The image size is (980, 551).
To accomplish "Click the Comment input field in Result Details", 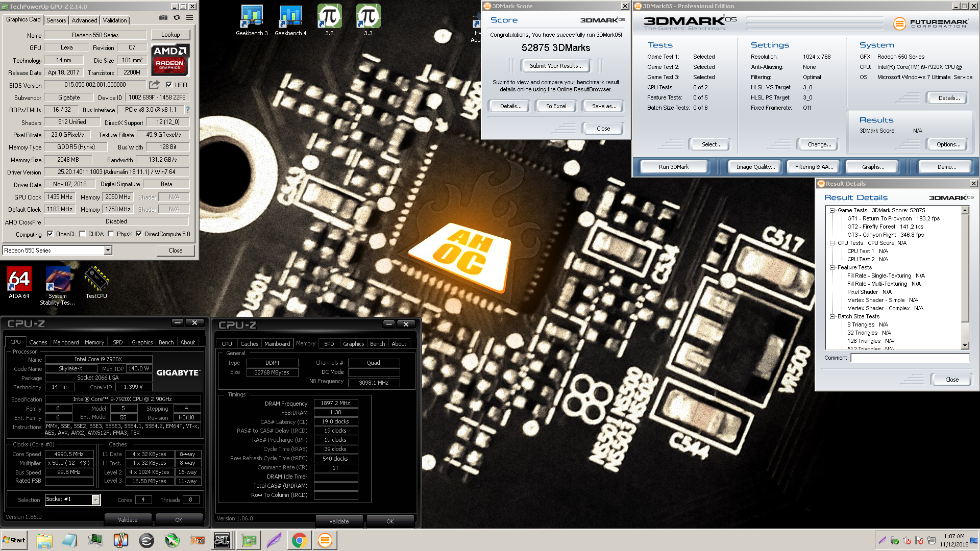I will 910,358.
